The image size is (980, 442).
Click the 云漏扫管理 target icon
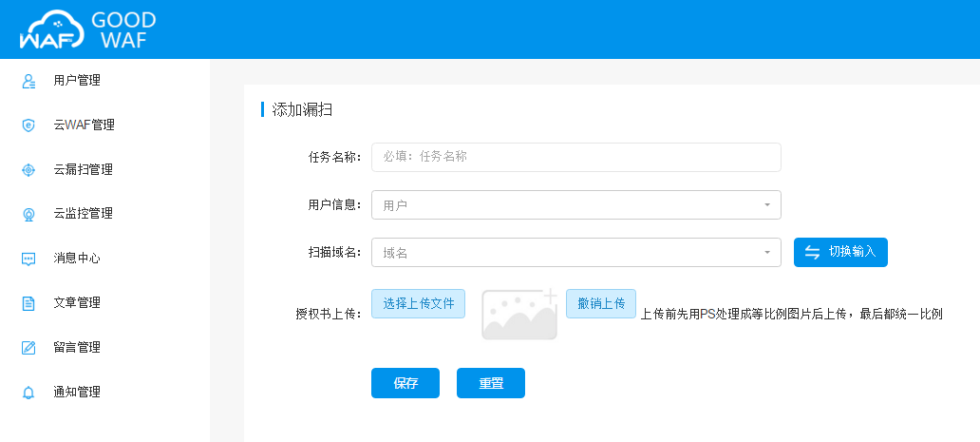(x=28, y=169)
